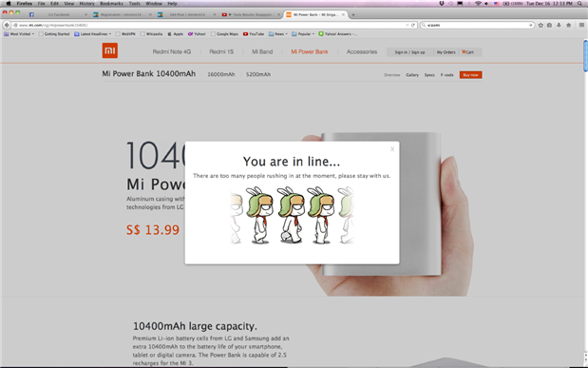Click the Wi-Fi status icon

click(x=478, y=4)
